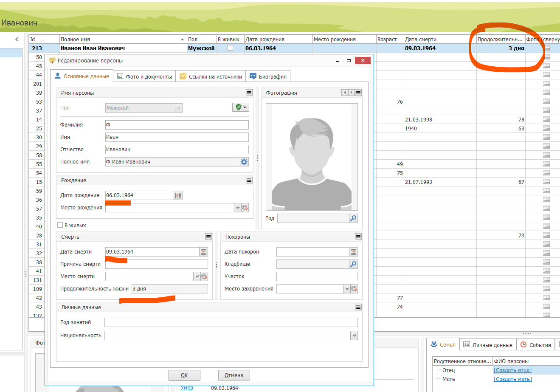Sort table by Id column header

[36, 39]
